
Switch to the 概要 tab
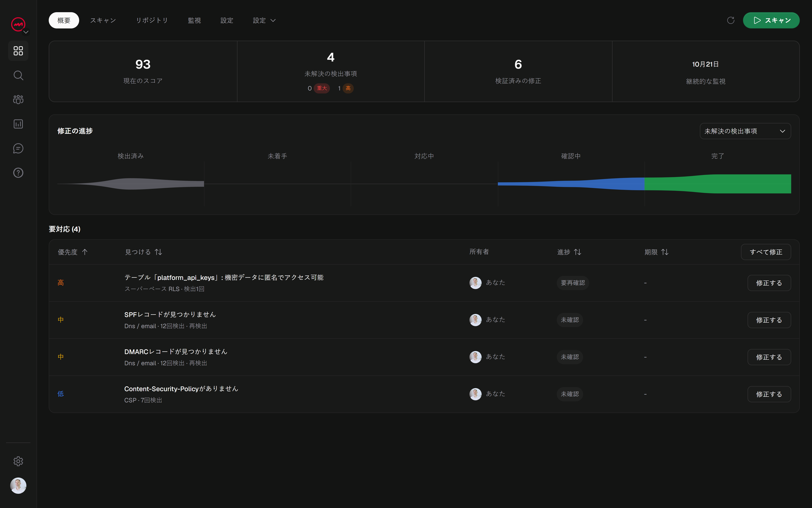(64, 20)
